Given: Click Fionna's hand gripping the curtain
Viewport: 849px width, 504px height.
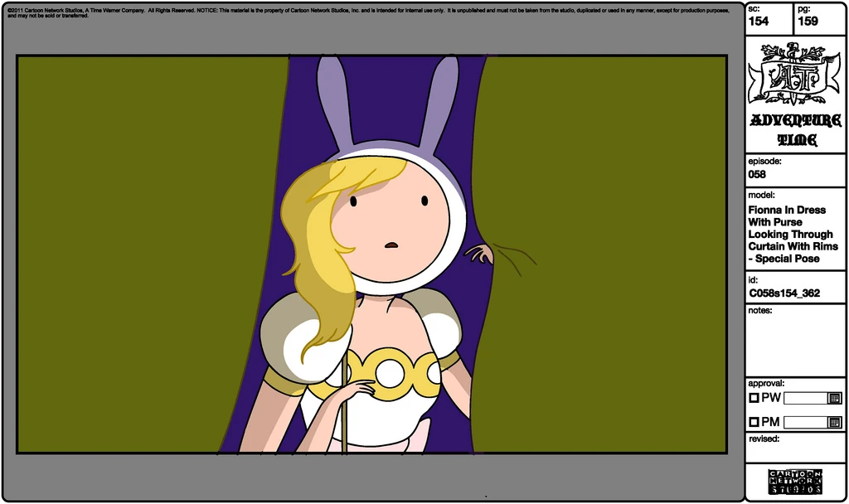Looking at the screenshot, I should coord(480,254).
